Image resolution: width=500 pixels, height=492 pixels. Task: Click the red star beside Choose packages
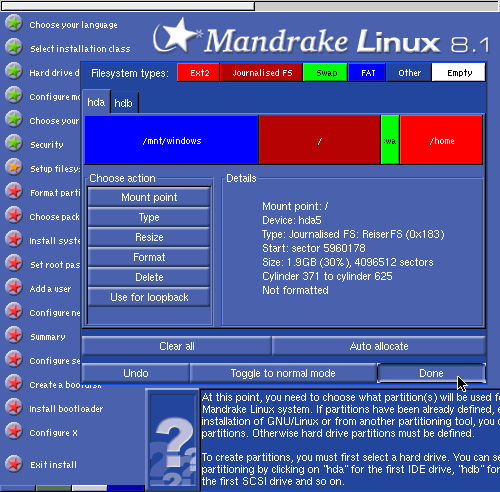(14, 215)
